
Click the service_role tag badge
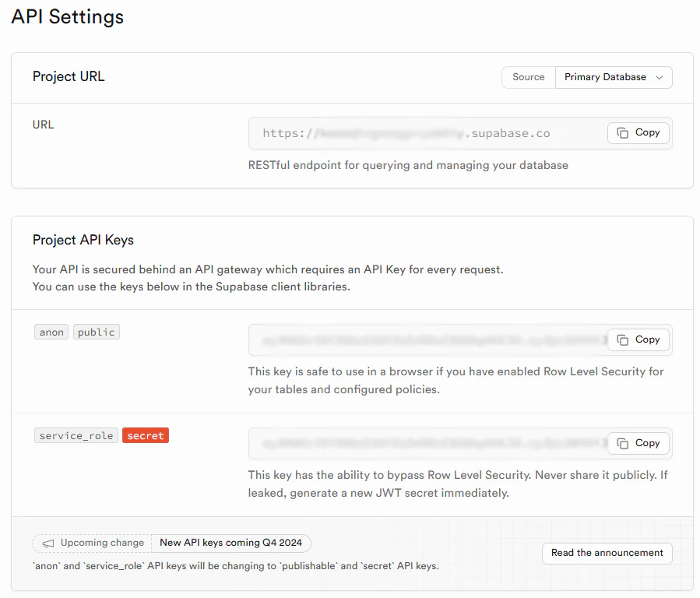(76, 435)
